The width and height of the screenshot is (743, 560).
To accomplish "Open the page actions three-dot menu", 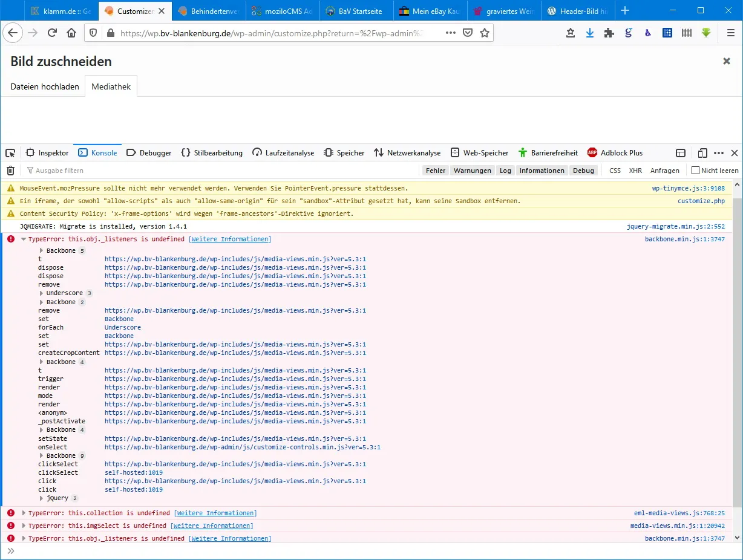I will click(x=450, y=33).
